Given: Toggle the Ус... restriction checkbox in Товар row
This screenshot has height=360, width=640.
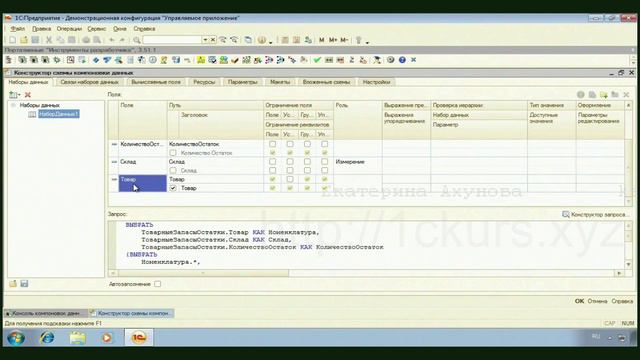Looking at the screenshot, I should coord(290,179).
